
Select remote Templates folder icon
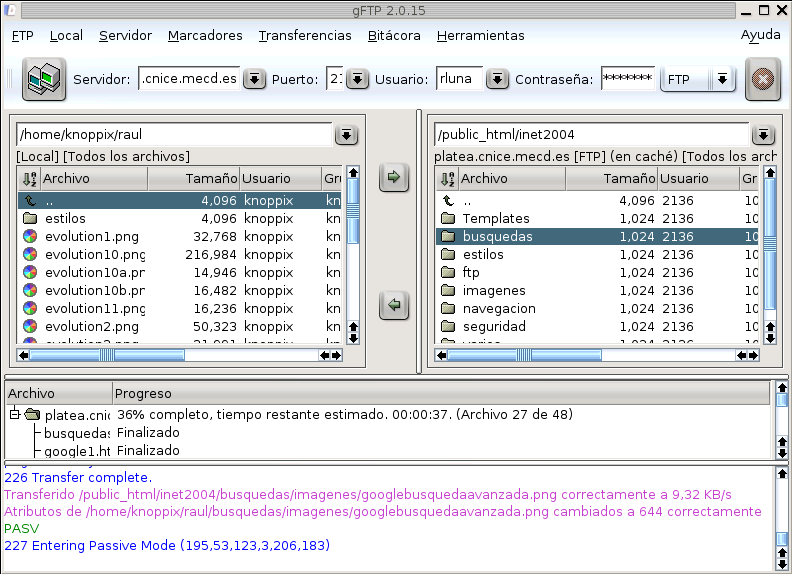[448, 219]
